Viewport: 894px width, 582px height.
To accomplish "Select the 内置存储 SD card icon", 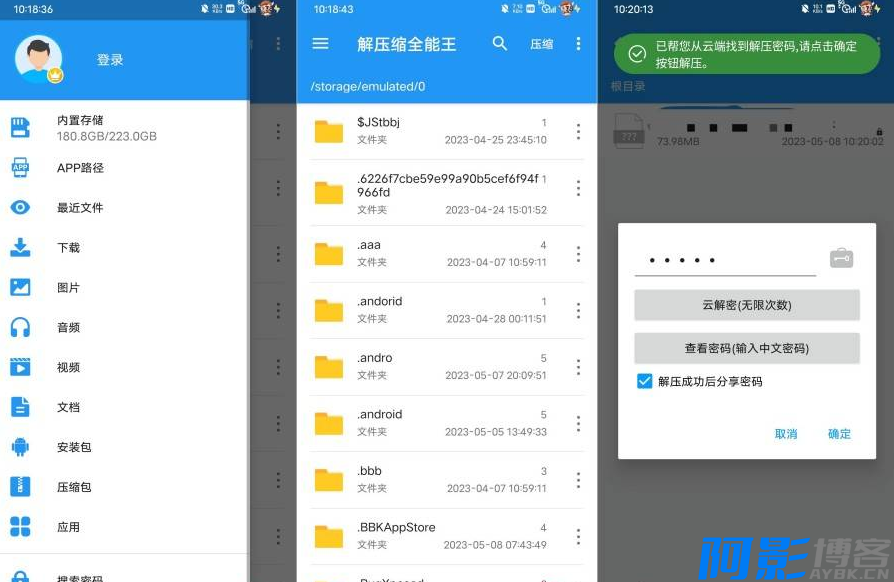I will (x=21, y=128).
